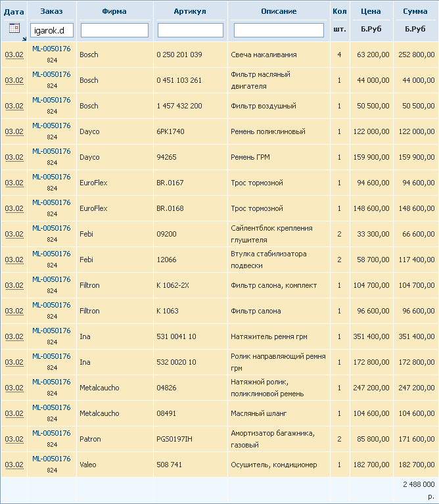Click the Metalcaucho firm cell for 04826
This screenshot has width=439, height=504.
(x=99, y=388)
